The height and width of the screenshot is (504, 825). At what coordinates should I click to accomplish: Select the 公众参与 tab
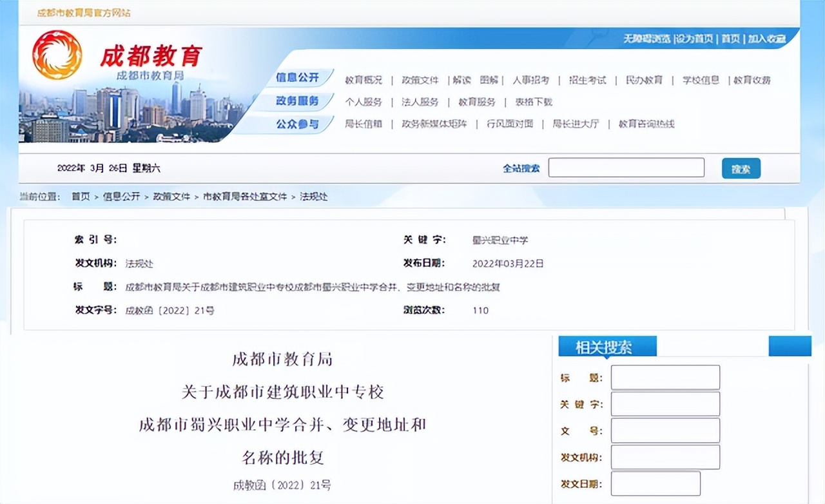click(x=298, y=124)
